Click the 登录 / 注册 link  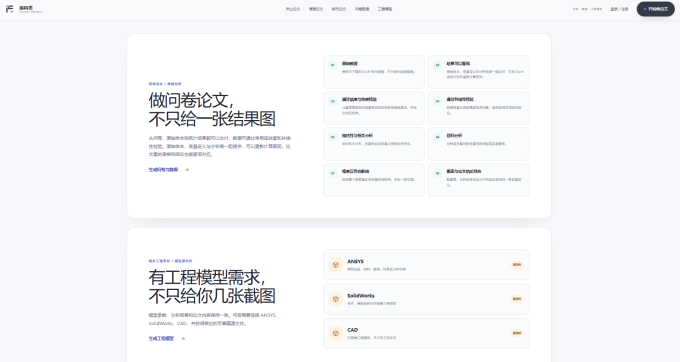click(619, 9)
